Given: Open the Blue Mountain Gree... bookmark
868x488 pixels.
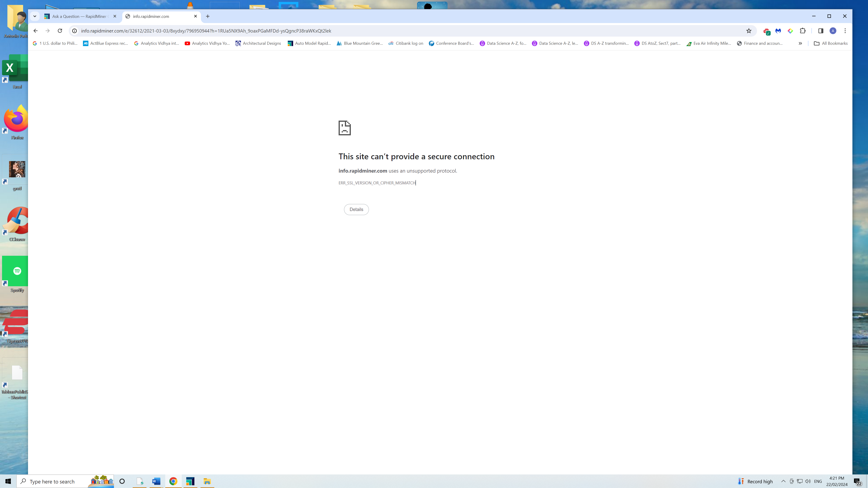Looking at the screenshot, I should click(360, 43).
